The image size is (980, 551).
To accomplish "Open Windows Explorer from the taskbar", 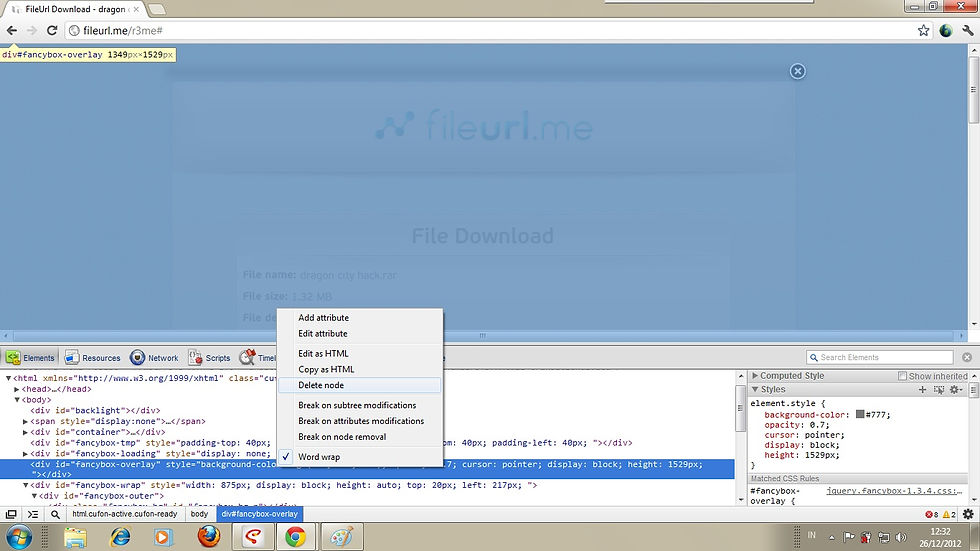I will [x=75, y=537].
